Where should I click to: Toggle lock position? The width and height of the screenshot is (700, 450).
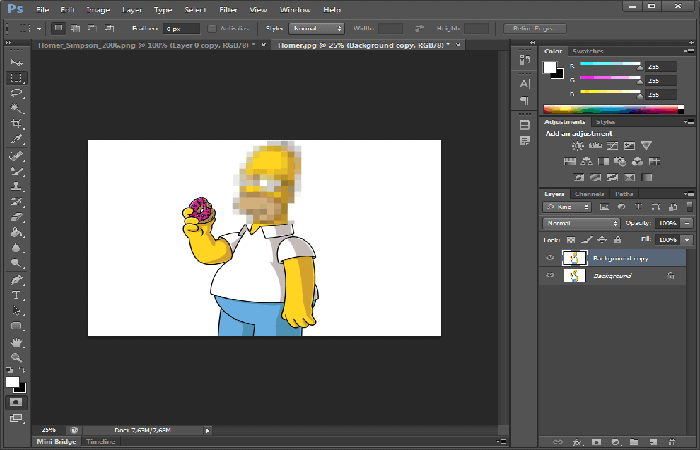coord(602,240)
